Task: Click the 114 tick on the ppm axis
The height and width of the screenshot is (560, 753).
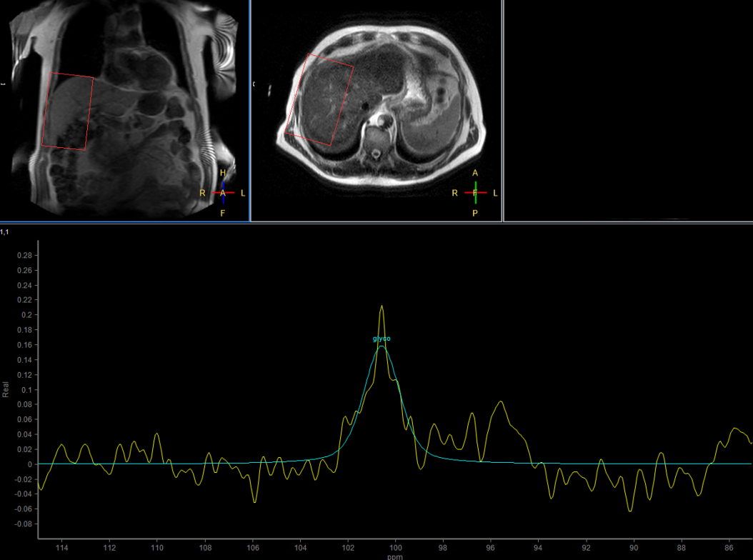Action: [x=62, y=548]
